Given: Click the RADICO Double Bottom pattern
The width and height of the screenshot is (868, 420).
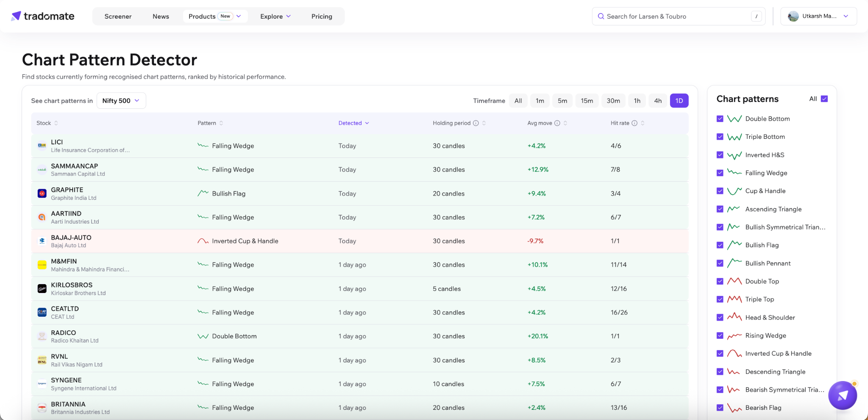Looking at the screenshot, I should pos(227,336).
